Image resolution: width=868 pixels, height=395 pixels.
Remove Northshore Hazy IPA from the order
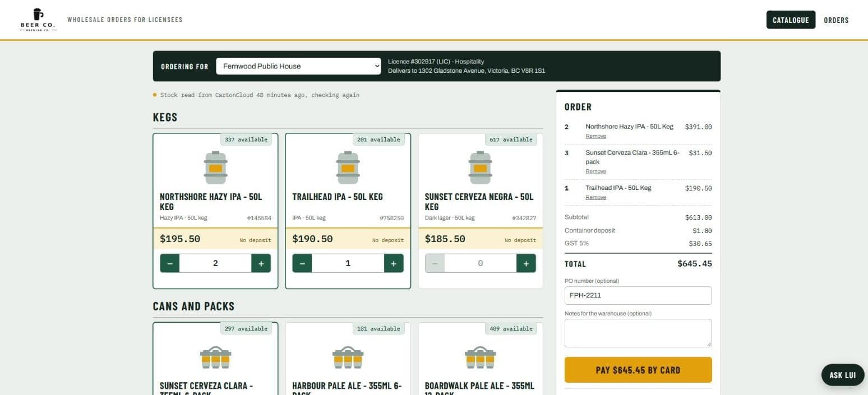tap(595, 136)
